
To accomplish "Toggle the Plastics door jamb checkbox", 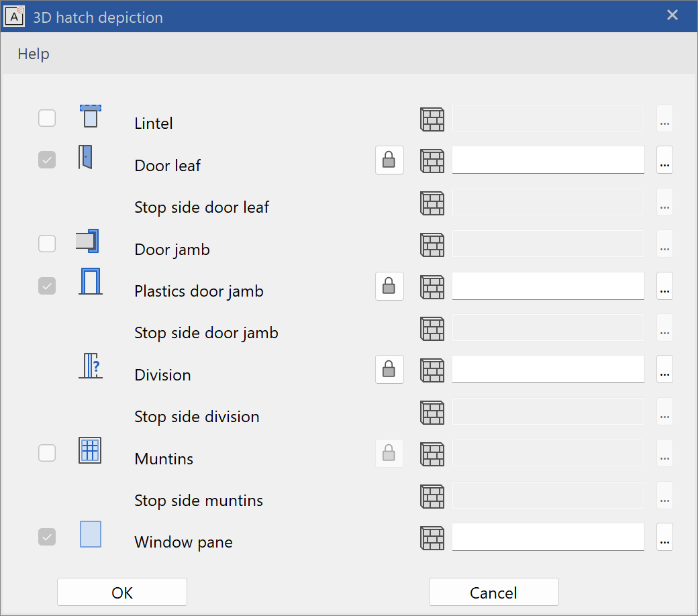I will (47, 286).
